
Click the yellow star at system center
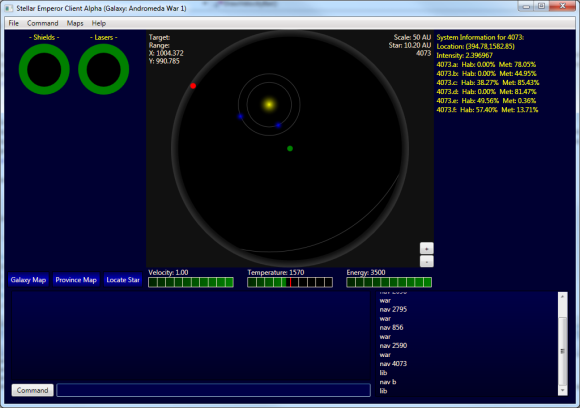point(269,105)
